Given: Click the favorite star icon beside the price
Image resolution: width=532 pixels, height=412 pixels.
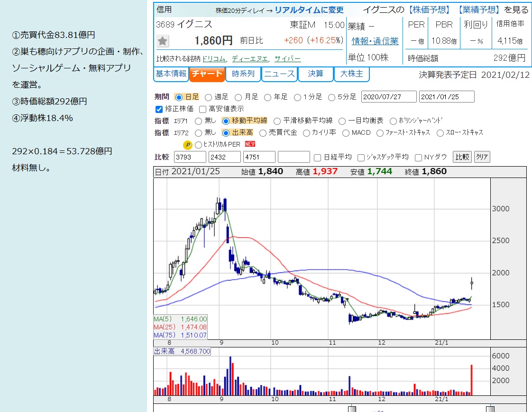Looking at the screenshot, I should click(x=163, y=41).
